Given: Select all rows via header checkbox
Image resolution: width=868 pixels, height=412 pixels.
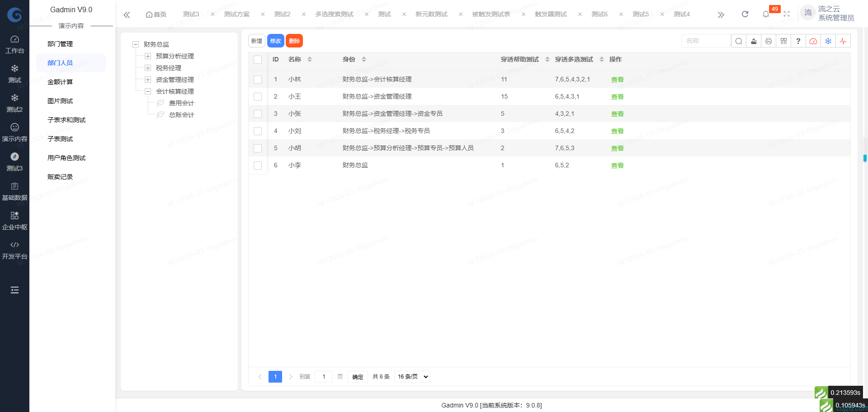Looking at the screenshot, I should (x=258, y=59).
